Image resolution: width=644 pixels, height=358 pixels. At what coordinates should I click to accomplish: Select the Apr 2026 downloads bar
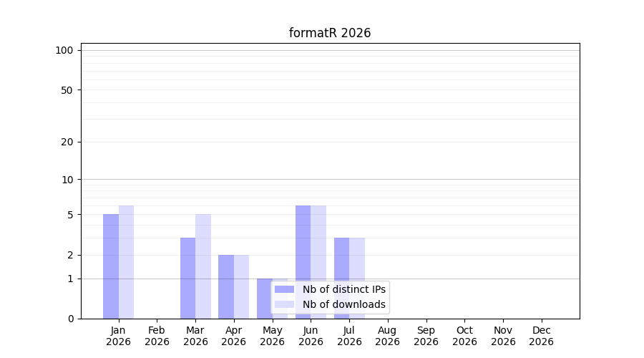tap(242, 287)
